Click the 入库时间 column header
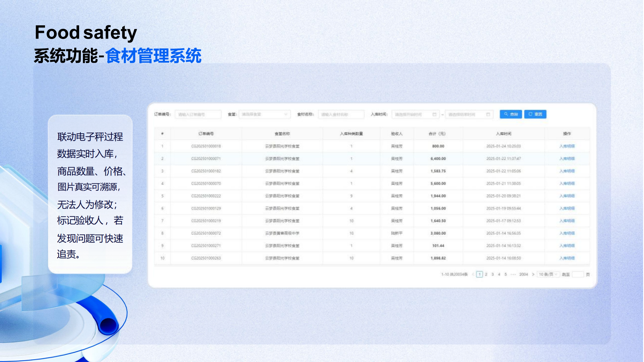The width and height of the screenshot is (644, 362). [x=503, y=134]
